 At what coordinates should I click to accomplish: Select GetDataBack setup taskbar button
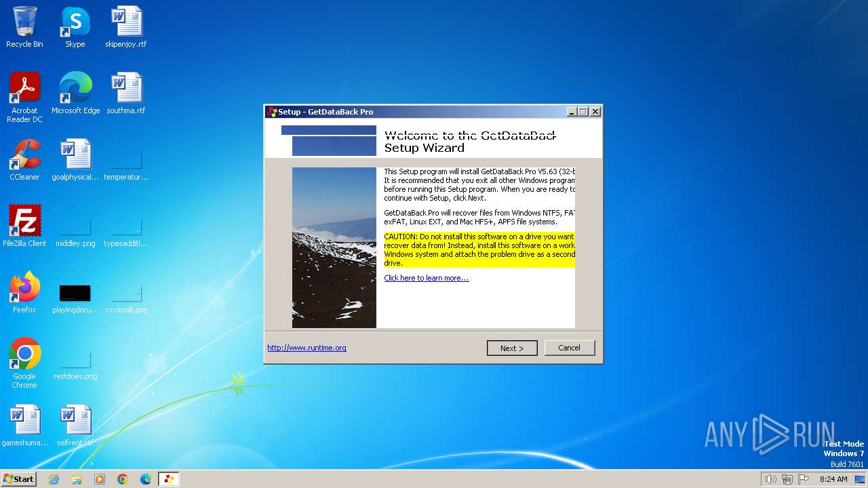pyautogui.click(x=169, y=479)
